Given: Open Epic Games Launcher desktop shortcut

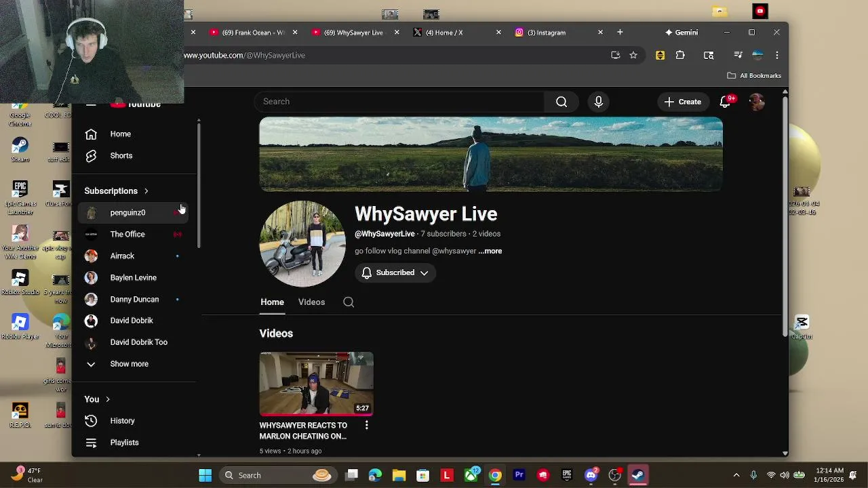Looking at the screenshot, I should coord(20,198).
